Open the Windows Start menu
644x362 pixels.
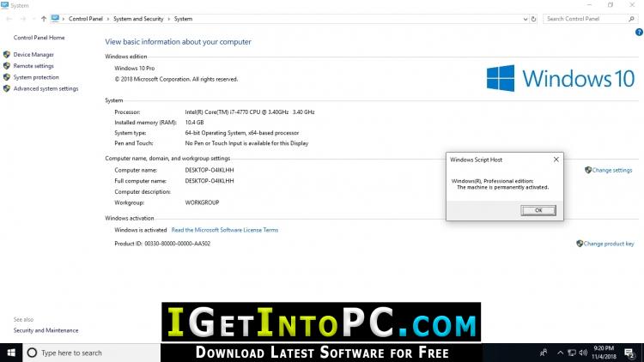coord(11,353)
